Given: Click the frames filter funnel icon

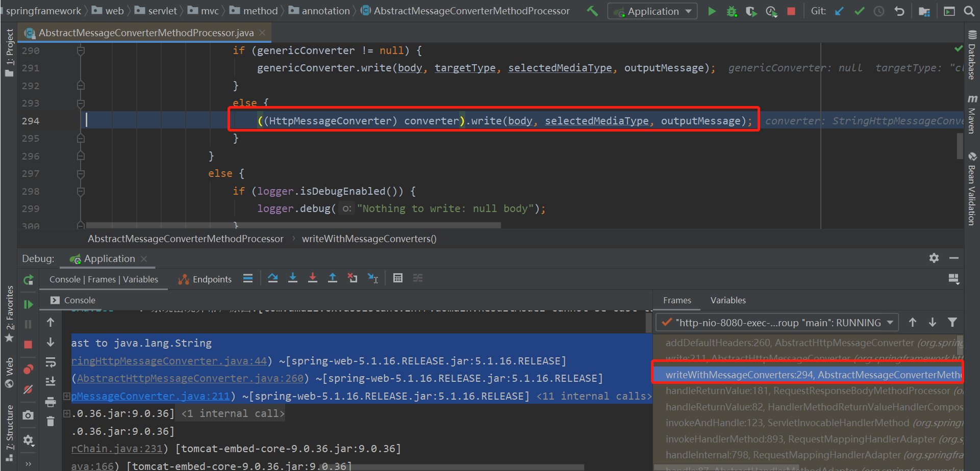Looking at the screenshot, I should (952, 322).
